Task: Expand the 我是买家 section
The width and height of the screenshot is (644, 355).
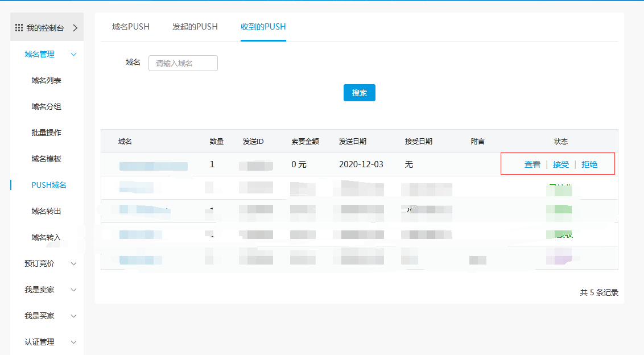Action: click(x=73, y=316)
